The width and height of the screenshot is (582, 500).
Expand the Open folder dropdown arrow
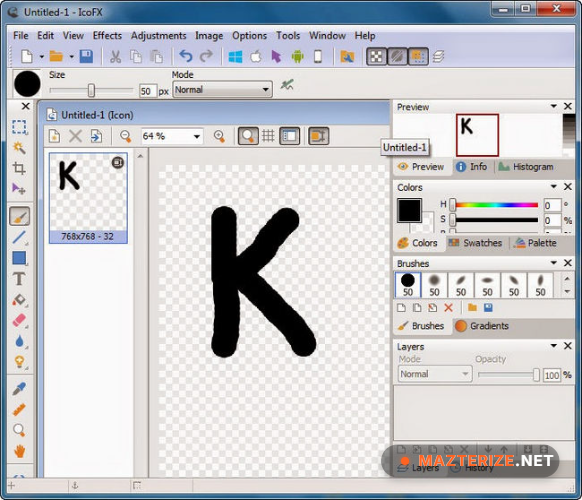(71, 57)
